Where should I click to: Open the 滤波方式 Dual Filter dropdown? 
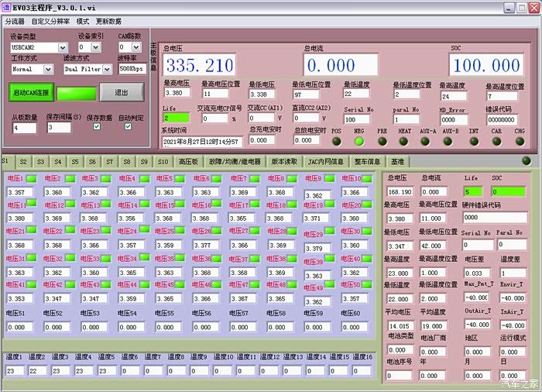87,69
